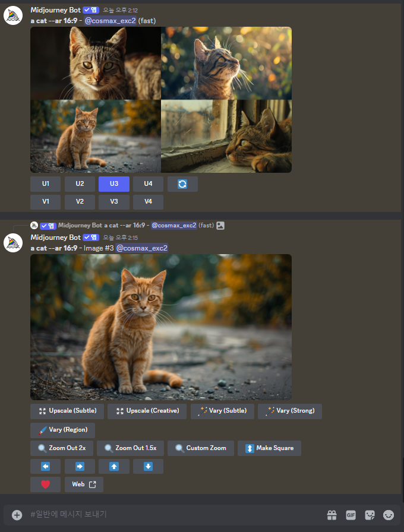Click the U2 upscale button
This screenshot has width=404, height=532.
pos(80,184)
